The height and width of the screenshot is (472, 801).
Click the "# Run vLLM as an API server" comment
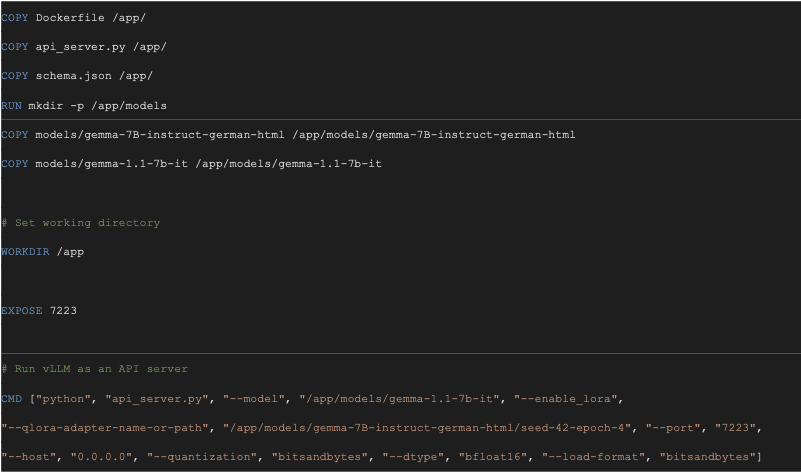tap(95, 369)
